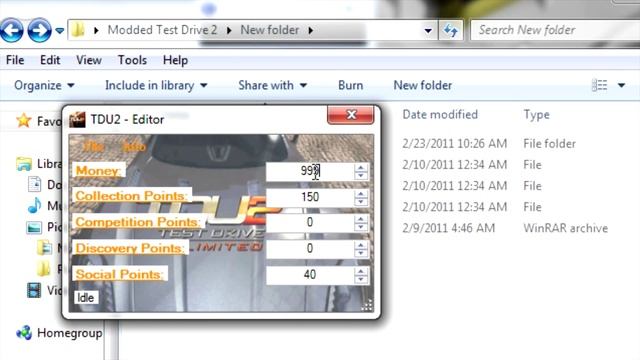Increase Social Points with up arrow
640x360 pixels.
tap(361, 271)
